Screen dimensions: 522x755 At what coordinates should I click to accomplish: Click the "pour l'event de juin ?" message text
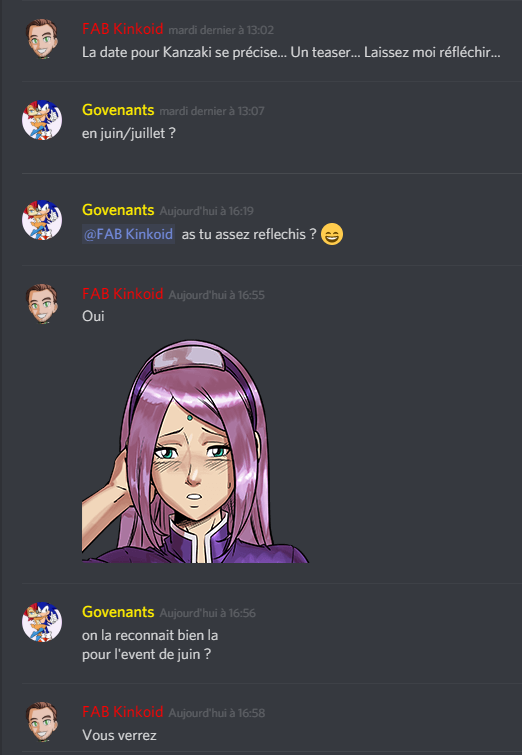[146, 655]
